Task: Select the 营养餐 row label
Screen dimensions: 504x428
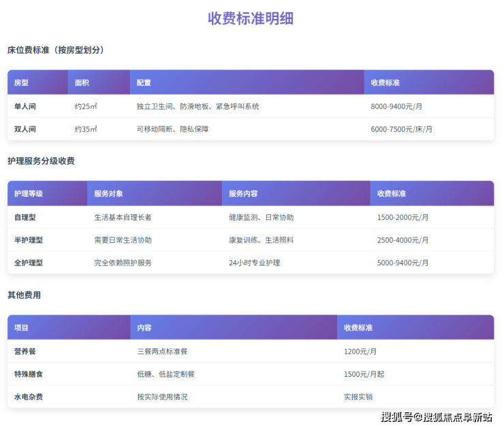Action: point(25,351)
